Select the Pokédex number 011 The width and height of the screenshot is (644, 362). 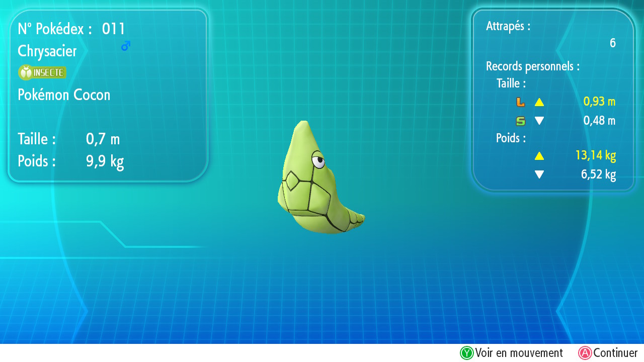tap(114, 29)
